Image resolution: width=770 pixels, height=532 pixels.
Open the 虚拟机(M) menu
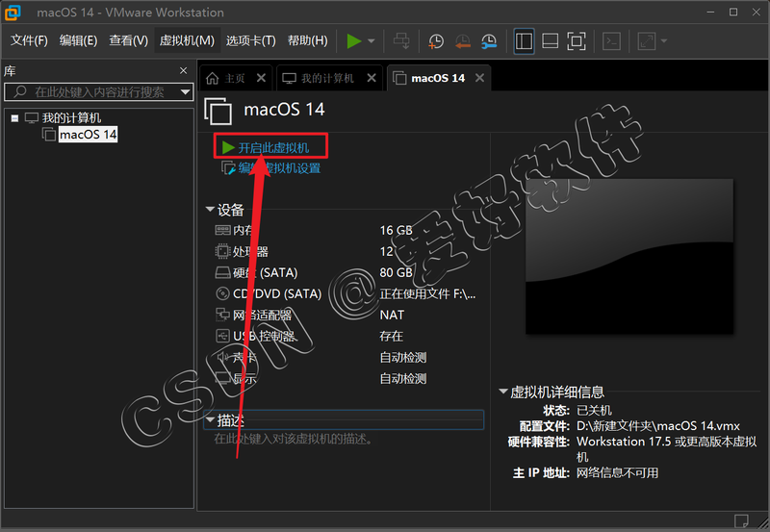[187, 40]
